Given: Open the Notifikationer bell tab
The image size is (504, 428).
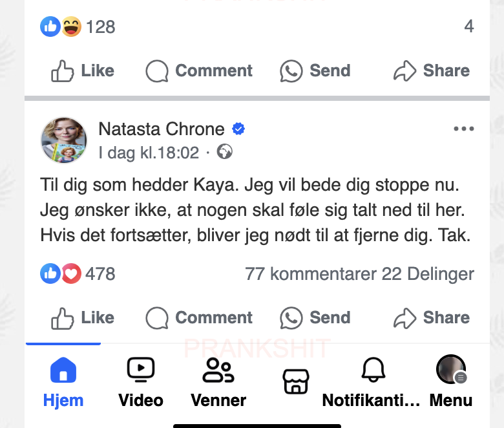Looking at the screenshot, I should [373, 383].
